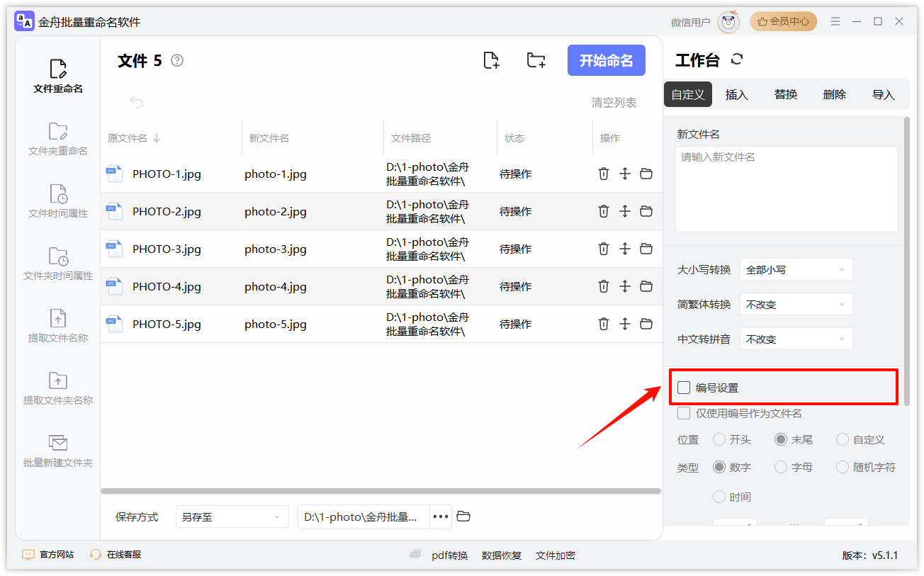This screenshot has width=924, height=576.
Task: Open the 保存方式 dropdown
Action: coord(232,516)
